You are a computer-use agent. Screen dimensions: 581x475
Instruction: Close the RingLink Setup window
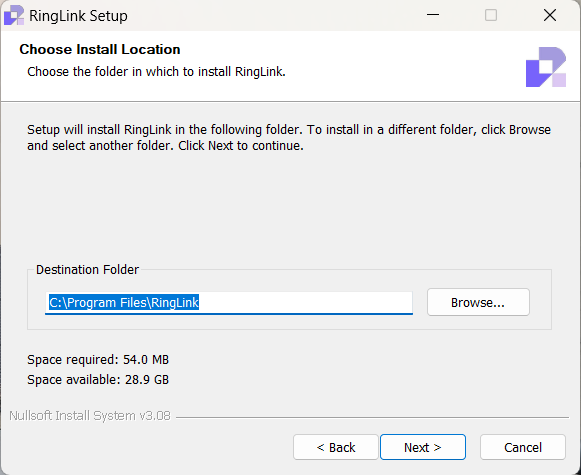(550, 15)
